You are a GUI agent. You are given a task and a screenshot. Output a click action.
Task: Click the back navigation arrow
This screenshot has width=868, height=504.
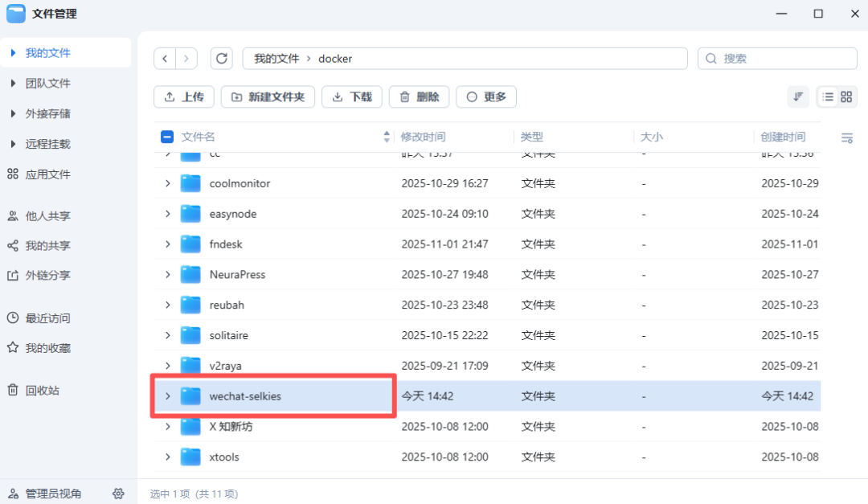(x=165, y=59)
